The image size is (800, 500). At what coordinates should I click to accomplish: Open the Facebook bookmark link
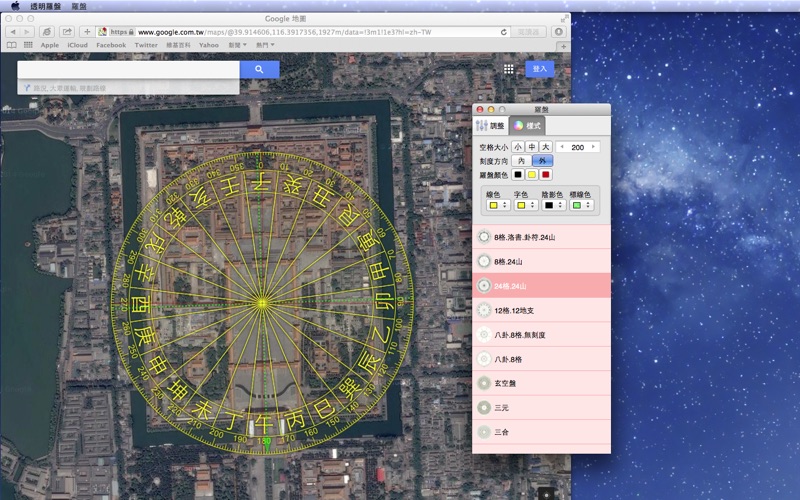click(111, 45)
